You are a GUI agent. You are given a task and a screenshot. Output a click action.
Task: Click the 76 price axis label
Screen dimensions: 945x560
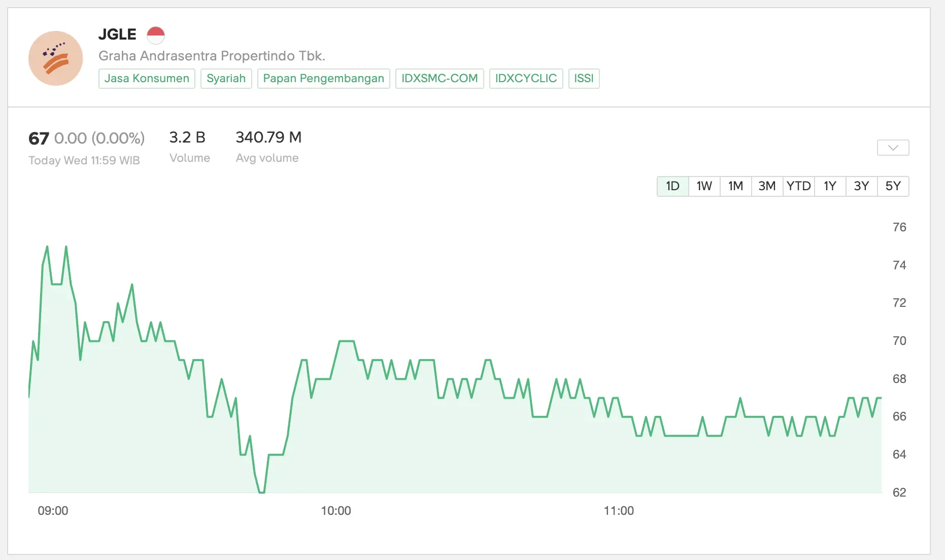tap(899, 227)
